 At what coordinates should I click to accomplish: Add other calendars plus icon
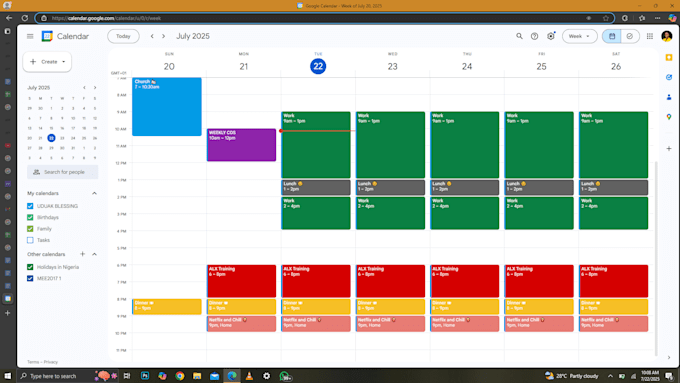tap(82, 254)
